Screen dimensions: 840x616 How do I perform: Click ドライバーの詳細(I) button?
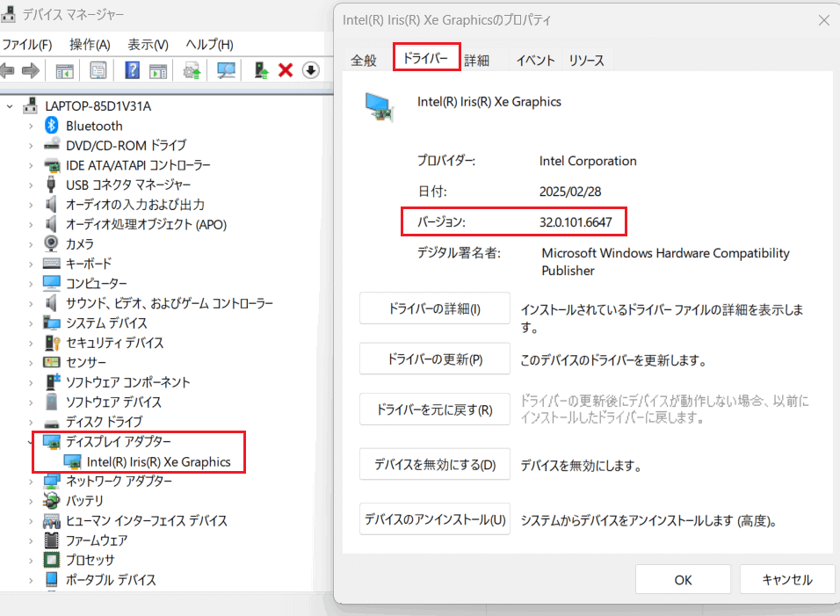(434, 308)
